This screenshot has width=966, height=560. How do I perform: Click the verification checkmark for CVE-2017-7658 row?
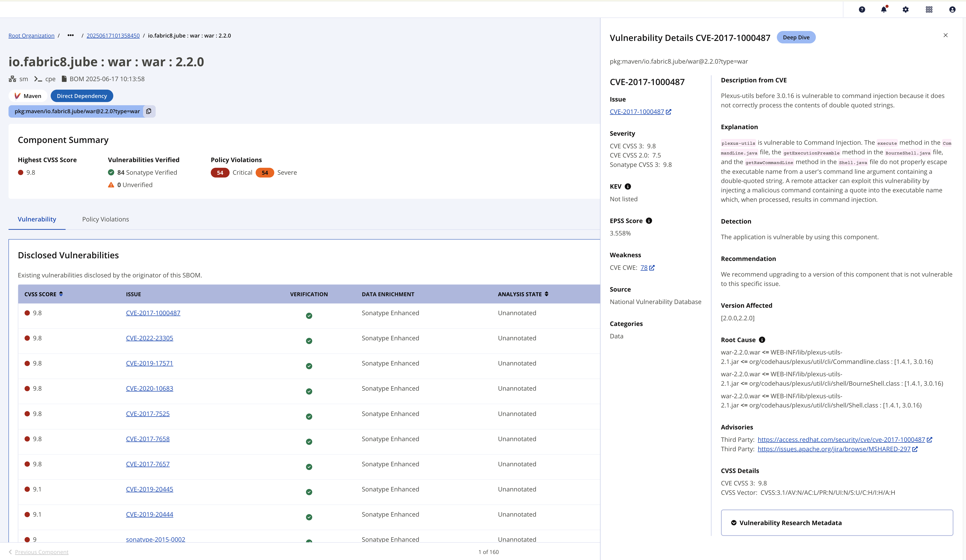click(309, 442)
